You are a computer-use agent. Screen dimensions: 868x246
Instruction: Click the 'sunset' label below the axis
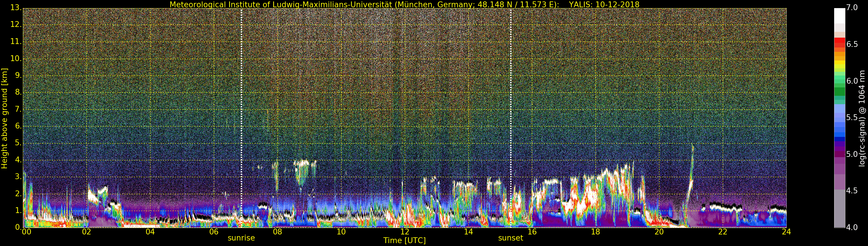coord(510,238)
